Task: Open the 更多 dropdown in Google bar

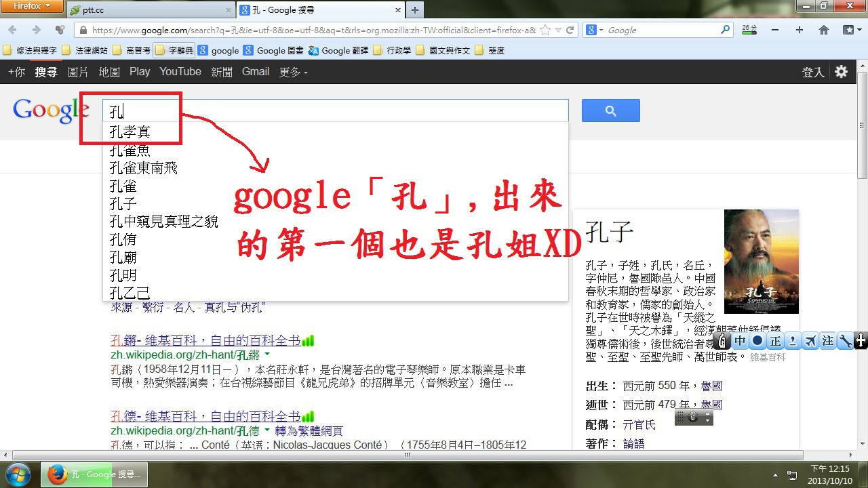Action: click(293, 72)
